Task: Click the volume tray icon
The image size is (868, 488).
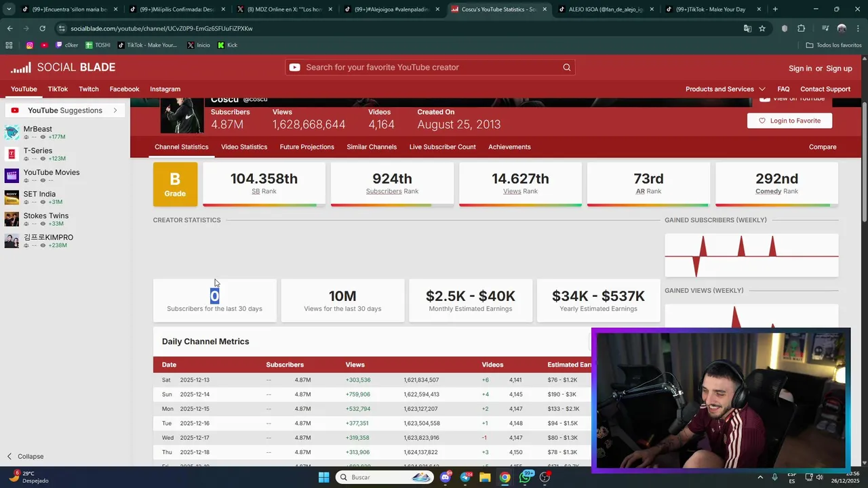Action: click(819, 477)
